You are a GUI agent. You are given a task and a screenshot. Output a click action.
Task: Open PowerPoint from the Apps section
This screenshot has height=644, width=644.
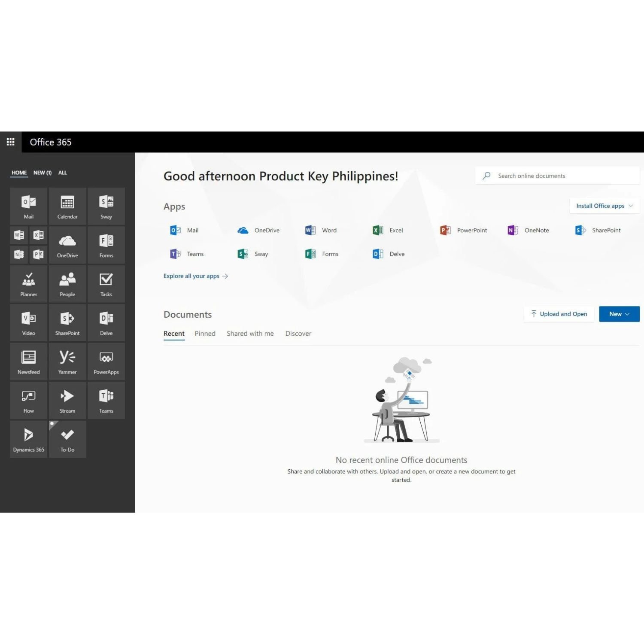463,230
